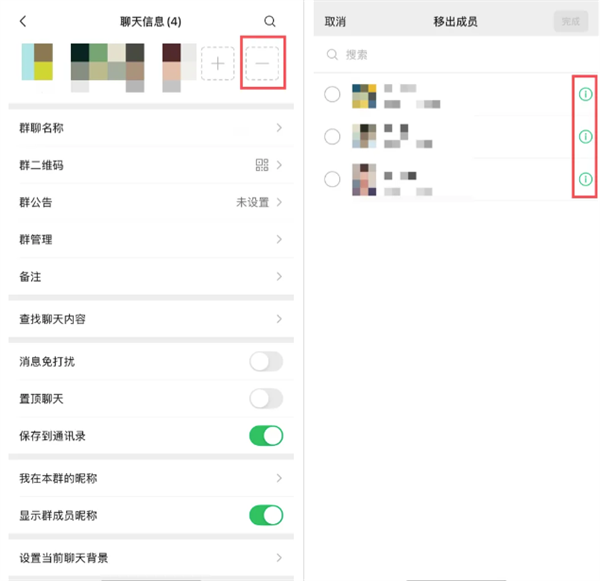Tap the minus icon to remove members
This screenshot has width=600, height=581.
[x=262, y=64]
